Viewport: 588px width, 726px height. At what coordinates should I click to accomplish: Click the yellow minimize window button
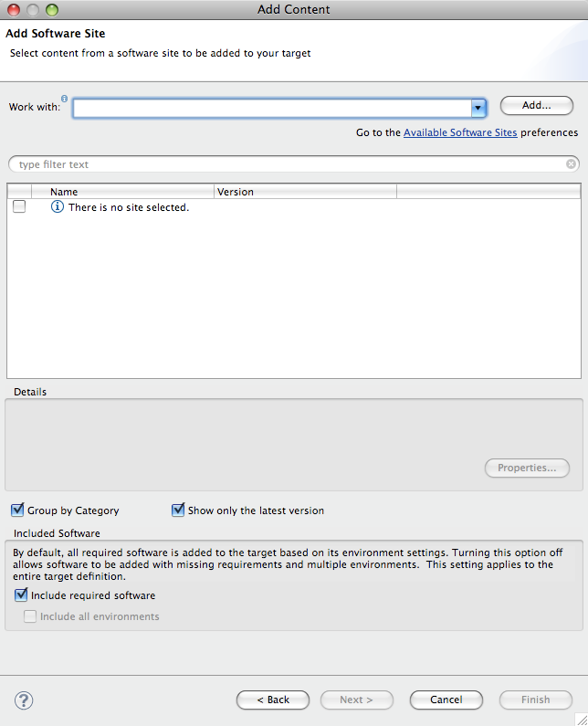pyautogui.click(x=33, y=10)
